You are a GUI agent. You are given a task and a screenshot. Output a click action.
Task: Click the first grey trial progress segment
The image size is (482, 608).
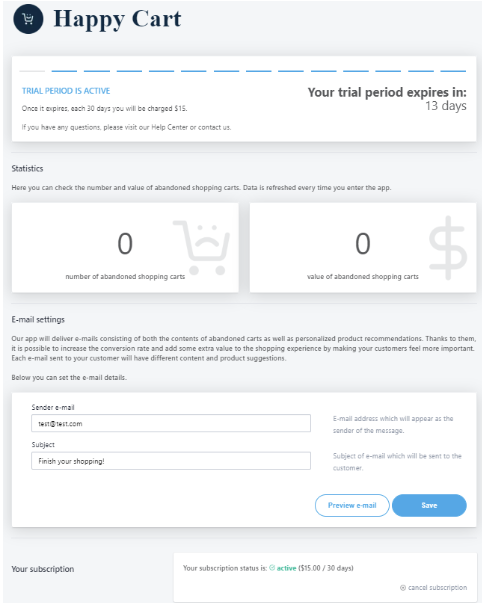click(32, 71)
